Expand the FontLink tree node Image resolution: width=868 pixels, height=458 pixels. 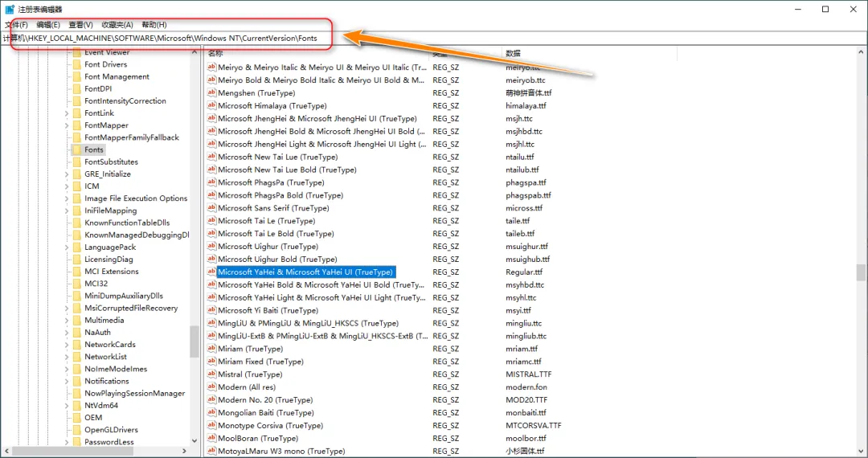tap(67, 113)
